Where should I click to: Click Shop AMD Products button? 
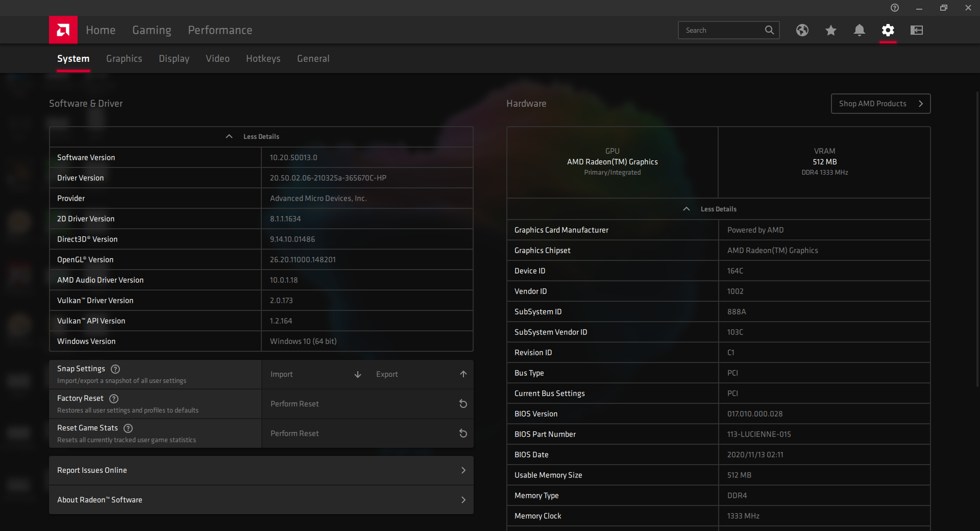pos(880,104)
